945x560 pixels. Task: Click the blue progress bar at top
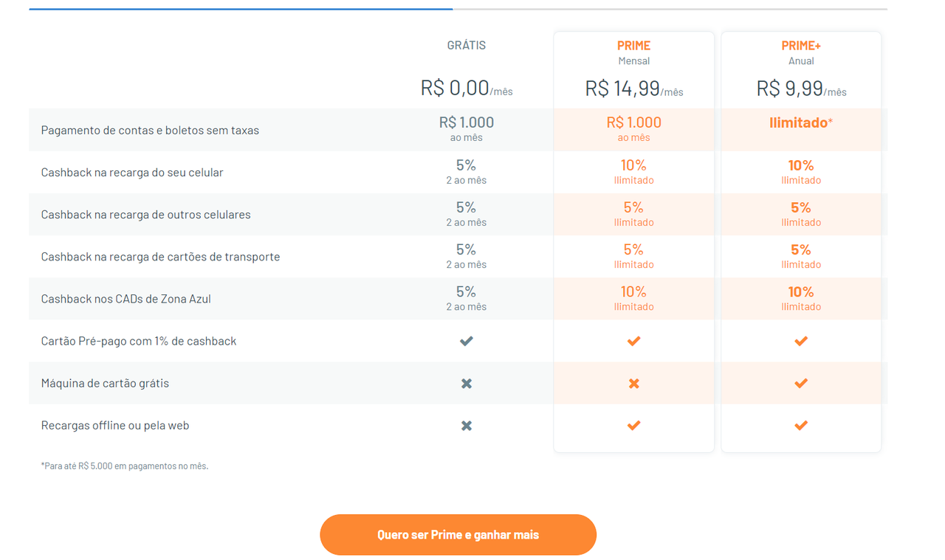tap(241, 9)
